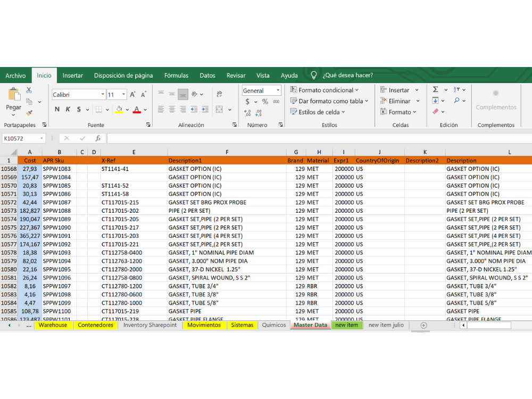Click the Format Painter brush icon
Screen dimensions: 532x399
(x=29, y=112)
